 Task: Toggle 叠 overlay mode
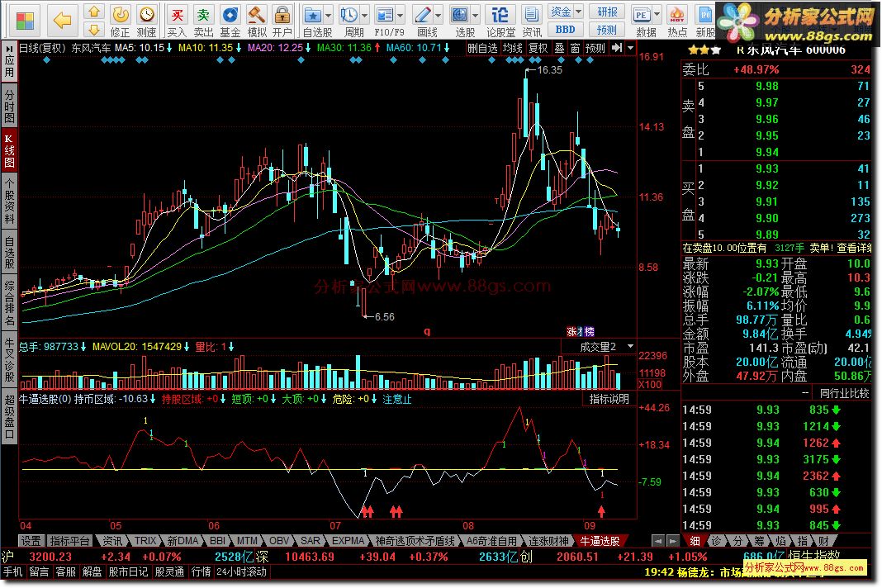[560, 48]
